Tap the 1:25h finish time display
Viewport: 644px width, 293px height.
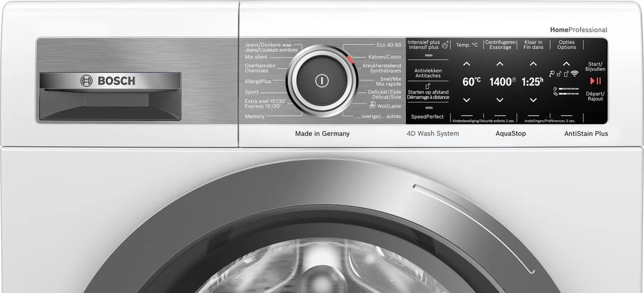point(533,82)
